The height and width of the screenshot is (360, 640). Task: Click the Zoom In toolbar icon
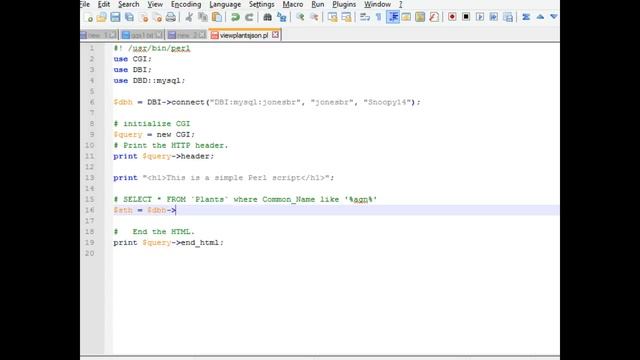tap(300, 17)
